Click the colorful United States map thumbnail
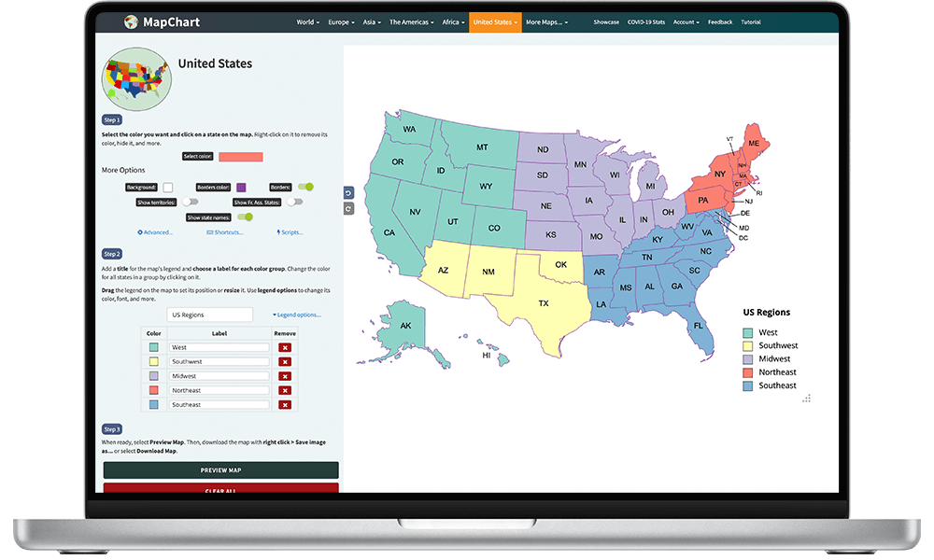Image resolution: width=934 pixels, height=560 pixels. [x=136, y=79]
